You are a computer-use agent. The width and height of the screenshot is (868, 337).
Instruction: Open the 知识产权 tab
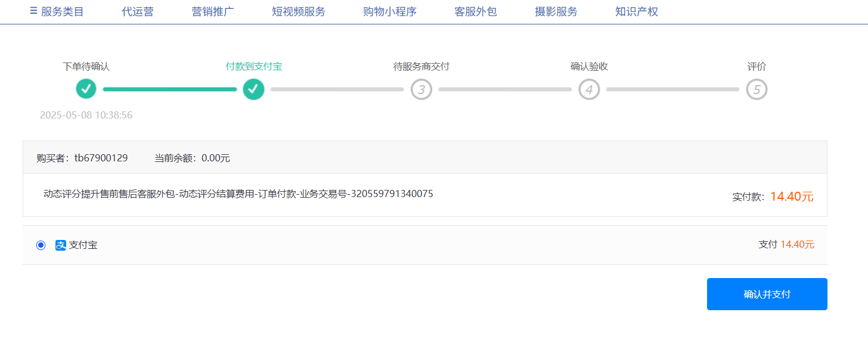(x=636, y=11)
